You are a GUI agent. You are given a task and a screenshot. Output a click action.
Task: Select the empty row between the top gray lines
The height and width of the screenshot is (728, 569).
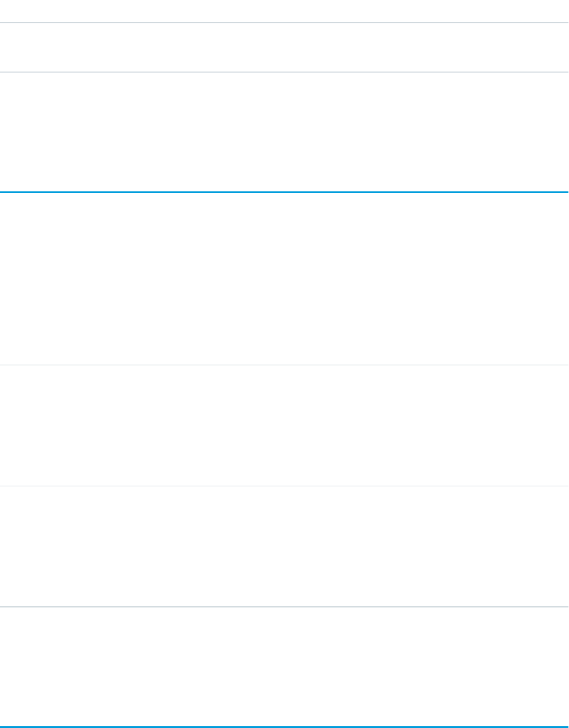tap(284, 47)
